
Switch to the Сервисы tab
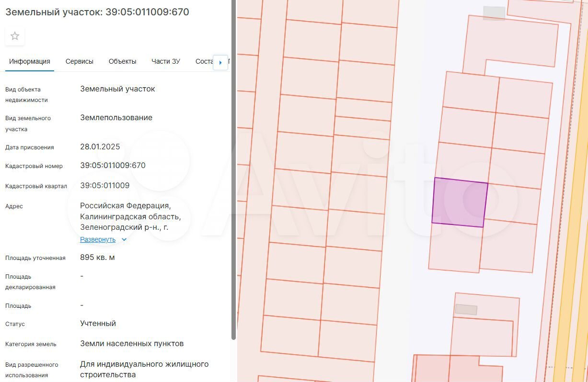pos(80,61)
